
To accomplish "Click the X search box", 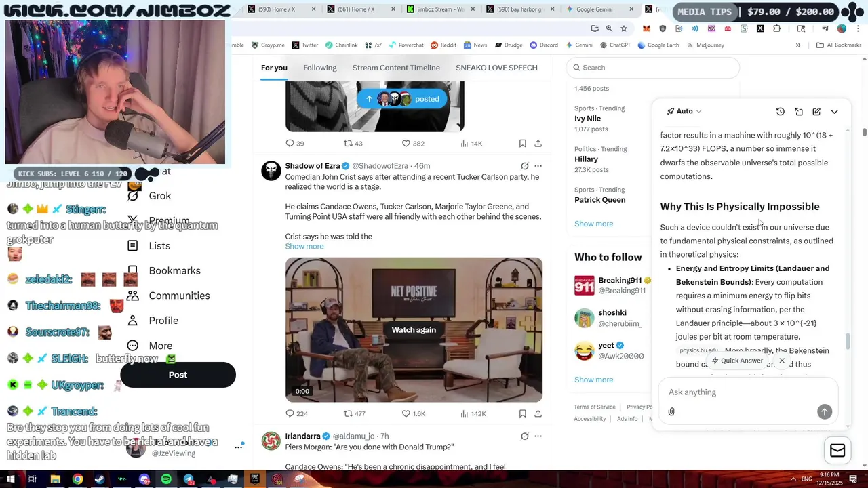I will click(x=653, y=68).
